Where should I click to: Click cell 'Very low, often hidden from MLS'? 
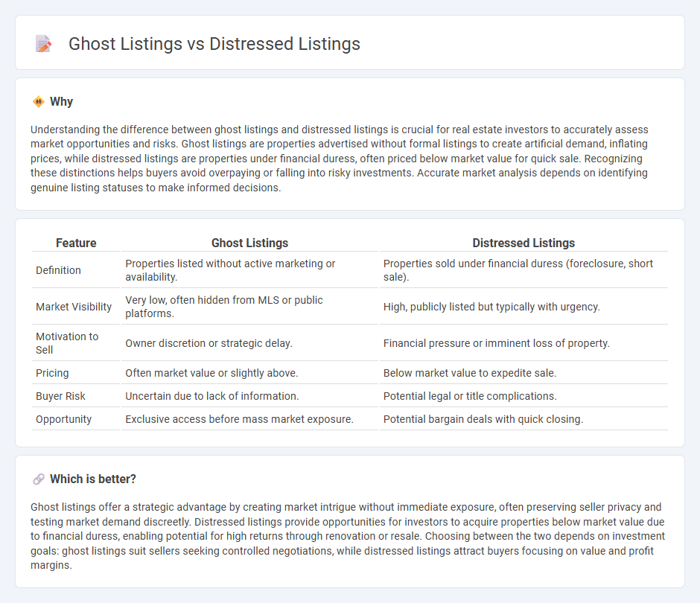coord(249,307)
